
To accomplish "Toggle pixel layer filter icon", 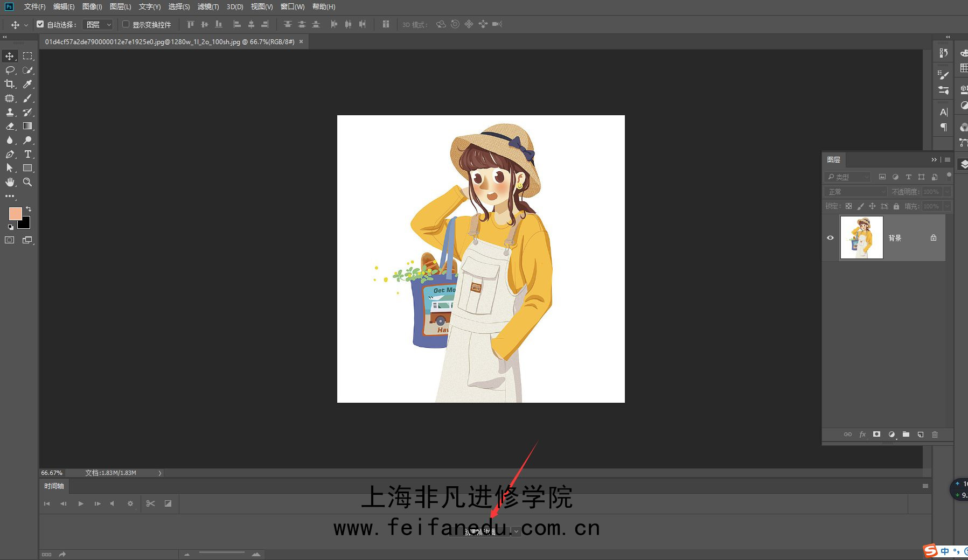I will pos(882,177).
